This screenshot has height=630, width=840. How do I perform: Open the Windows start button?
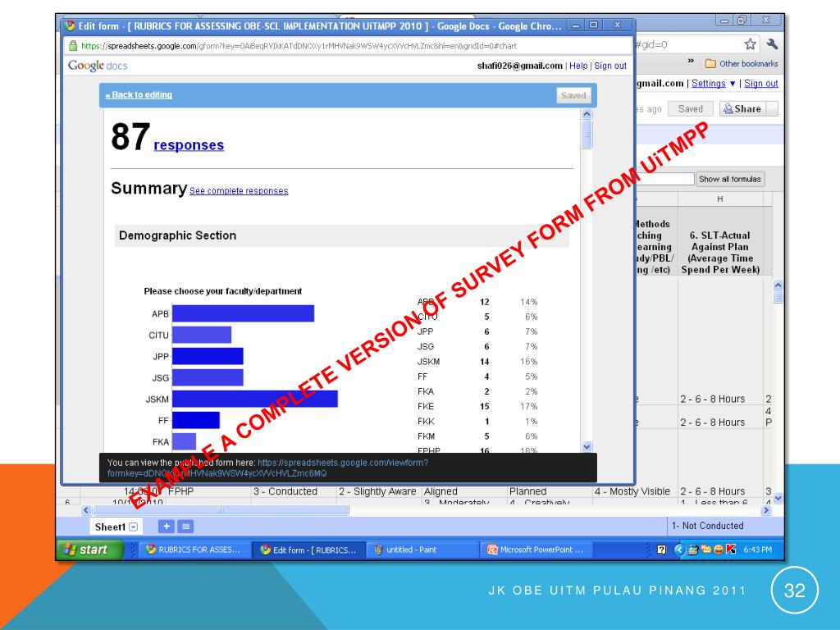(x=90, y=550)
